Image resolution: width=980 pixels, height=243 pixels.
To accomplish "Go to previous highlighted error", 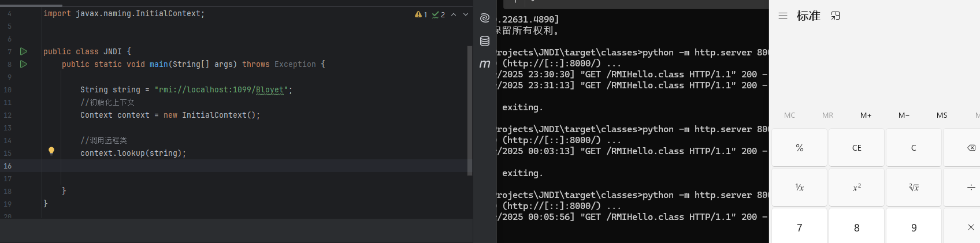I will point(454,14).
